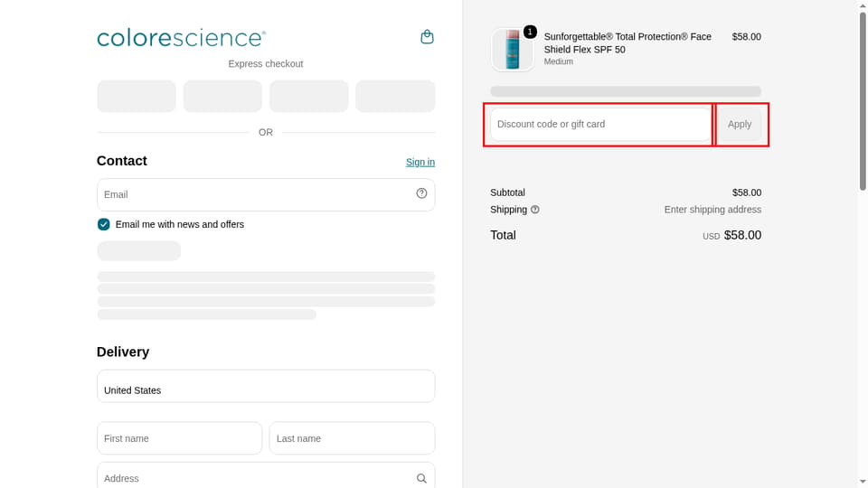
Task: Click the Delivery heading
Action: (x=123, y=352)
